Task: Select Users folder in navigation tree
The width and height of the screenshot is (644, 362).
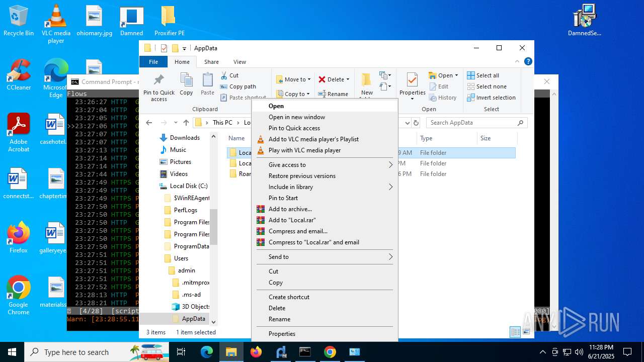Action: coord(181,258)
